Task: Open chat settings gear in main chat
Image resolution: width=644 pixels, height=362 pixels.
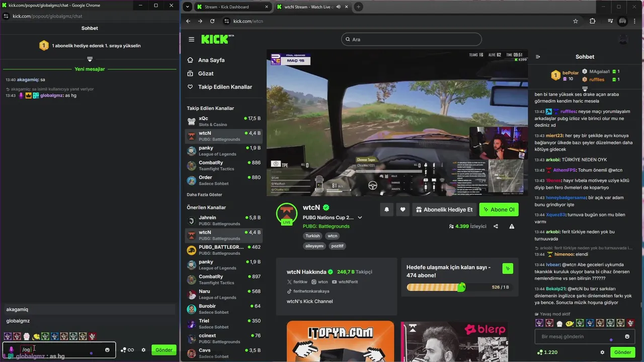Action: (x=602, y=352)
